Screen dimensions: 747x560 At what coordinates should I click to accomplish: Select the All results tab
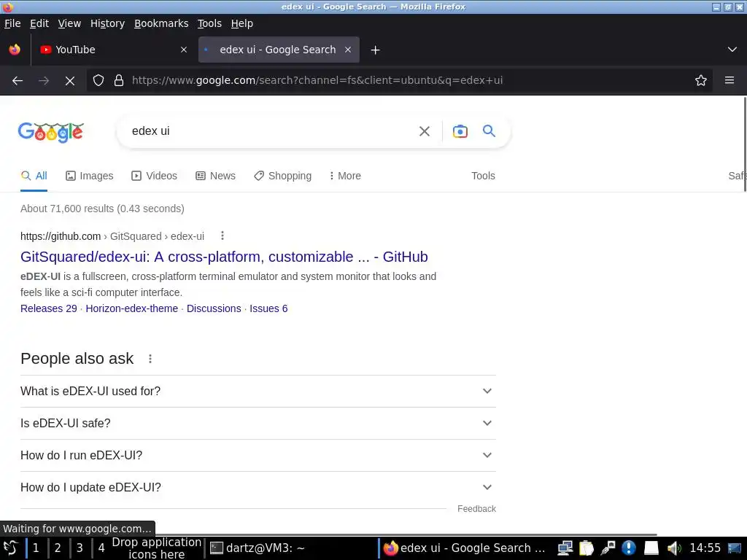[x=34, y=176]
